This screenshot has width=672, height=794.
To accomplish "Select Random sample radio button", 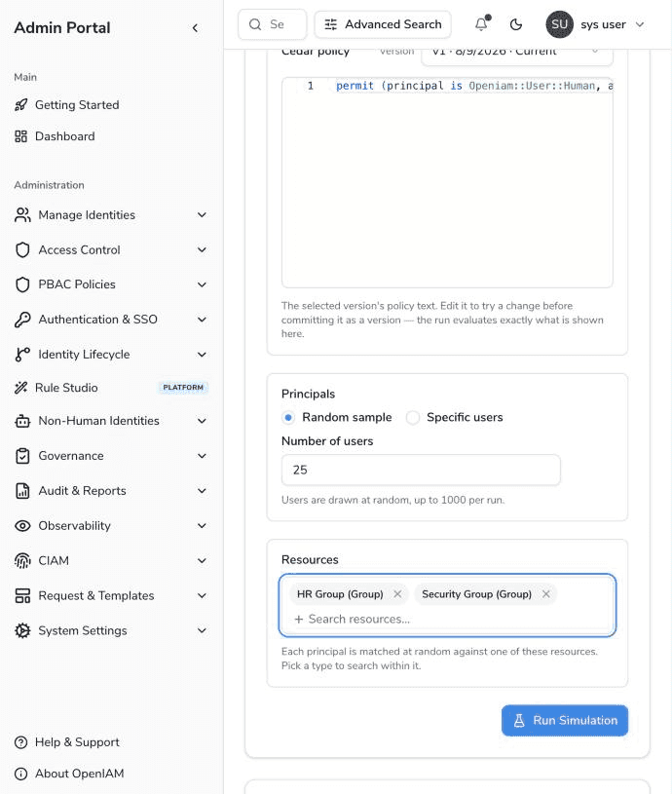I will (288, 418).
